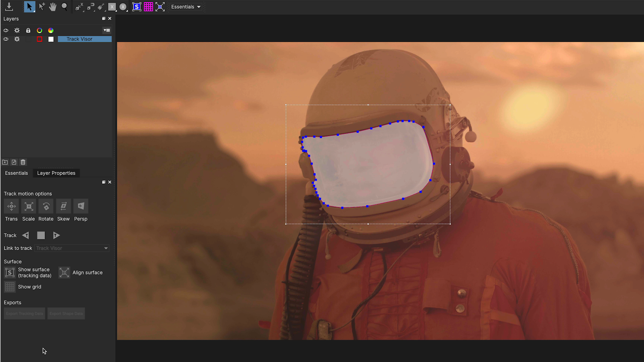Switch to the Layer Properties tab

[x=56, y=173]
